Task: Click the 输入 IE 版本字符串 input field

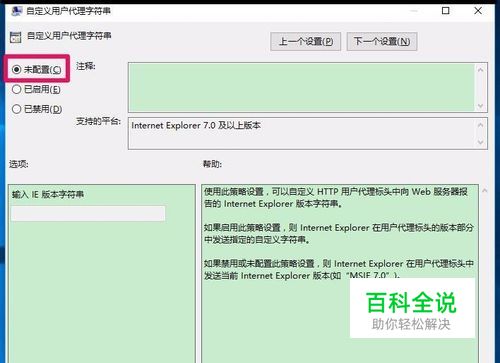Action: [88, 213]
